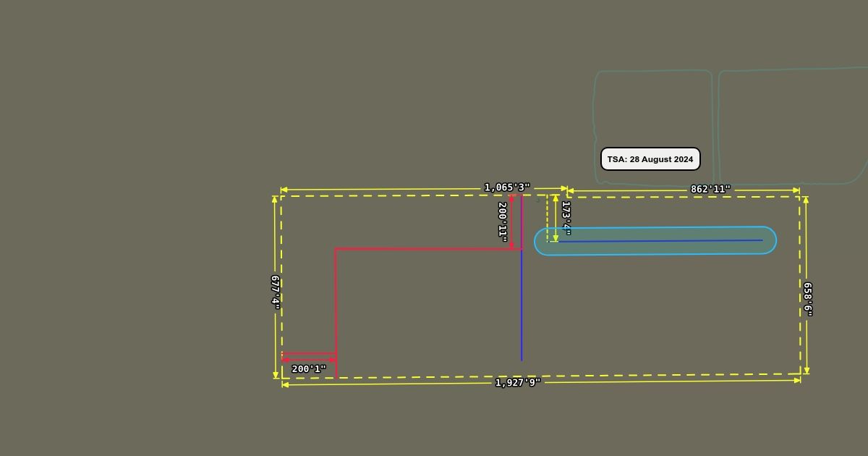Select the yellow 173'4" dimension arrow

coord(556,217)
